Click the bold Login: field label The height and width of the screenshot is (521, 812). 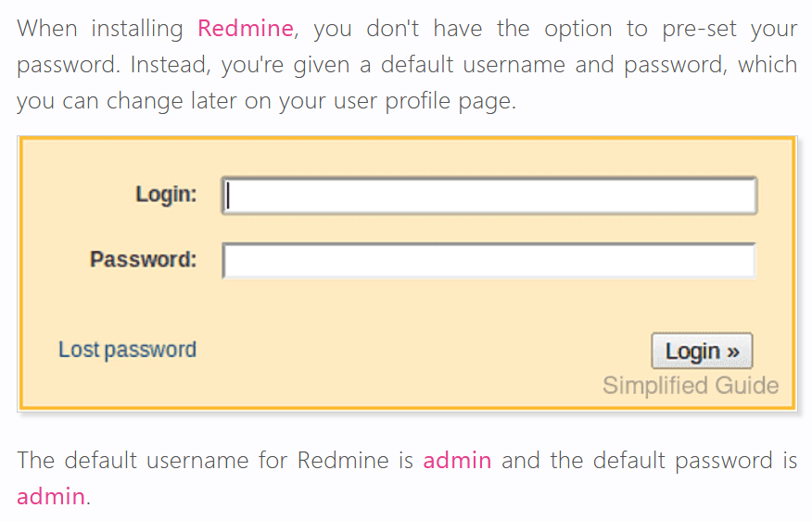tap(166, 195)
